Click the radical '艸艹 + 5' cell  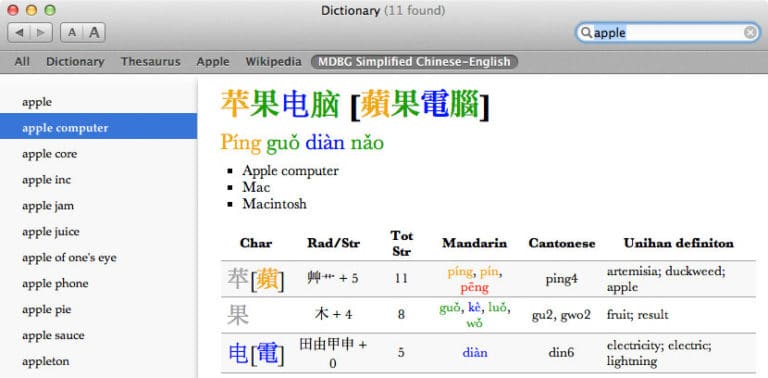pos(333,279)
